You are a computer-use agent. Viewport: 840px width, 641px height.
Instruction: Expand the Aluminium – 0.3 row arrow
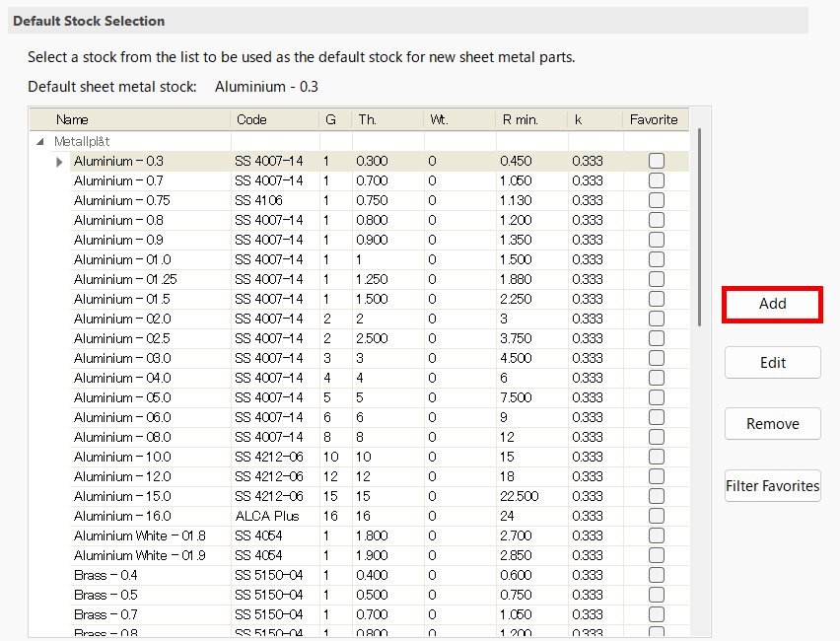point(59,162)
